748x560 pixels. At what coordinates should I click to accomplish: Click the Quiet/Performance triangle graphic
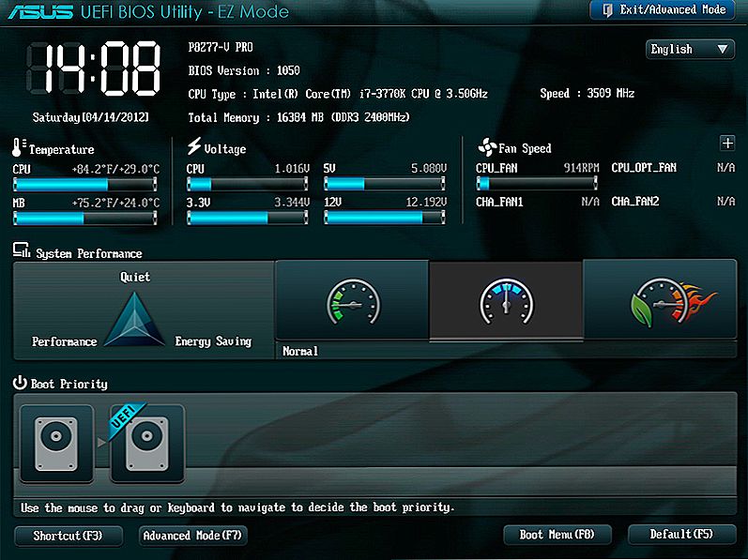tap(134, 319)
